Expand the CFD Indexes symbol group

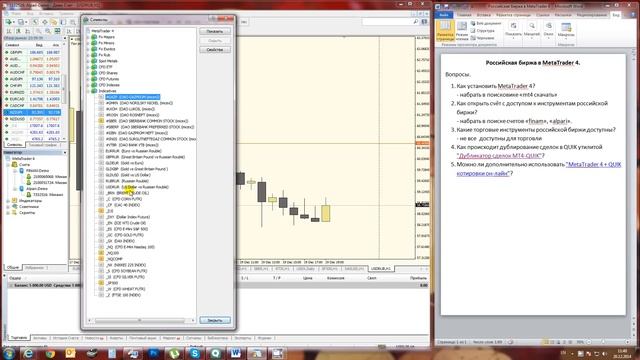[x=88, y=85]
